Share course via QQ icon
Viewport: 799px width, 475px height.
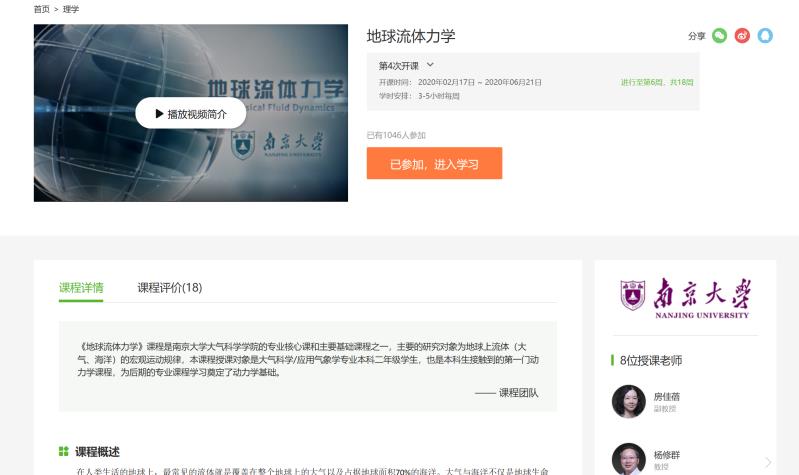tap(765, 36)
